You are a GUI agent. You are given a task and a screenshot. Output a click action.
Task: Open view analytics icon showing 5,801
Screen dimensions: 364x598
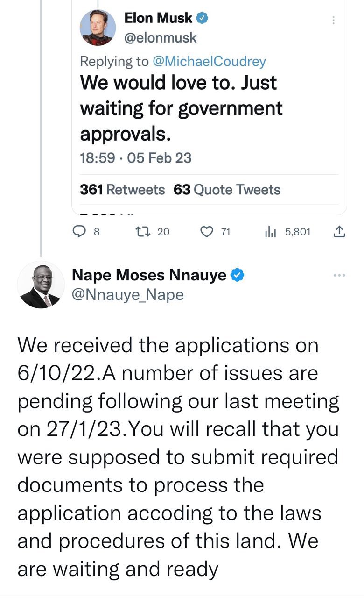tap(271, 231)
